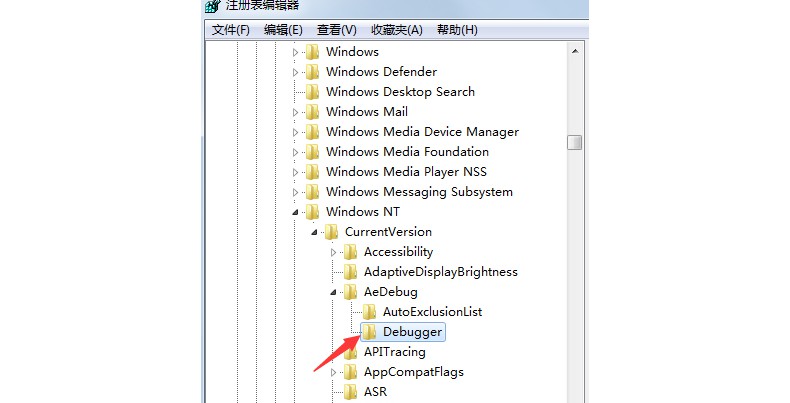Click the CurrentVersion folder icon
Viewport: 790px width, 403px height.
(x=332, y=232)
